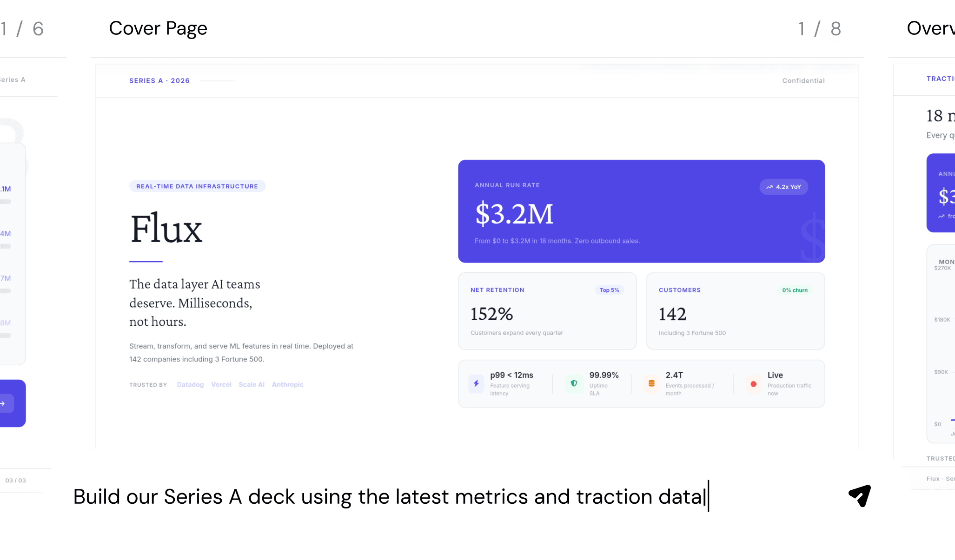
Task: Click the red Live indicator dot
Action: coord(753,384)
